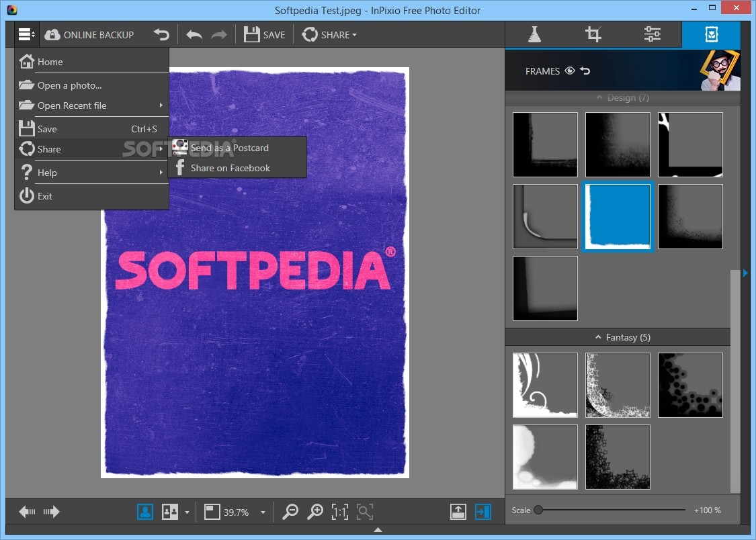This screenshot has width=756, height=540.
Task: Click the SAVE toolbar button
Action: point(264,35)
